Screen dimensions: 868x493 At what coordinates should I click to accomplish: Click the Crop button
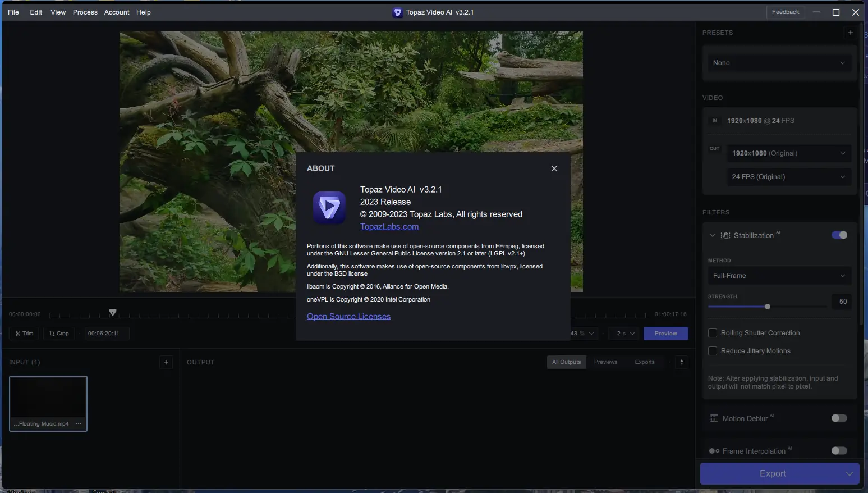59,334
